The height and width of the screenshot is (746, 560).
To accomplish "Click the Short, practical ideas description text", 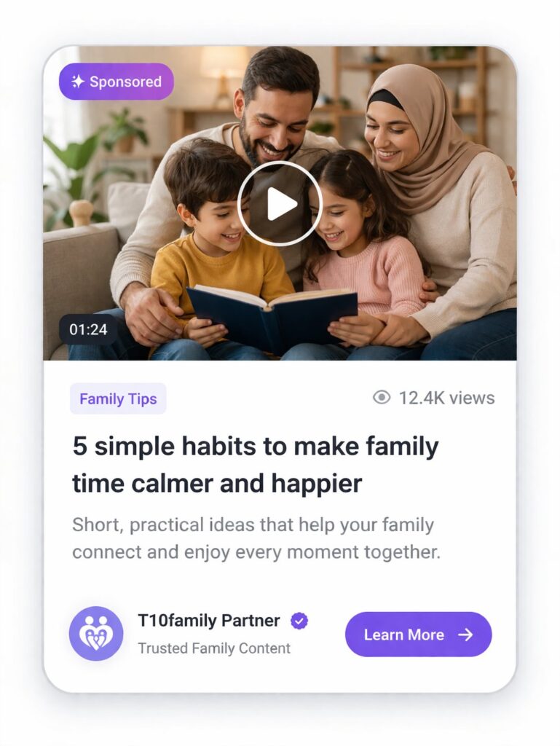I will pos(256,538).
